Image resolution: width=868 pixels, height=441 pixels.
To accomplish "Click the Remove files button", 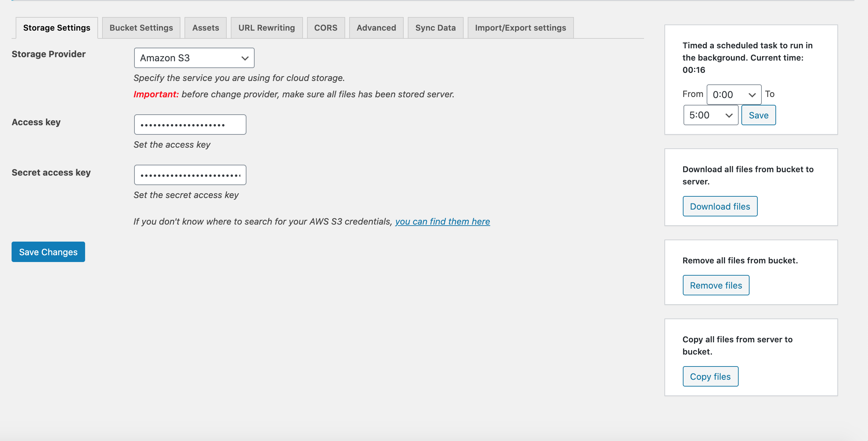I will (716, 285).
